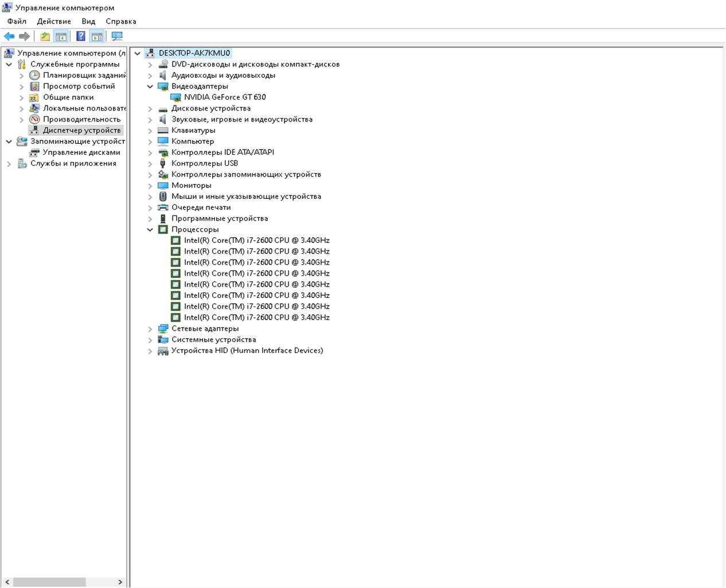Viewport: 726px width, 588px height.
Task: Expand the Мониторы node
Action: (x=150, y=186)
